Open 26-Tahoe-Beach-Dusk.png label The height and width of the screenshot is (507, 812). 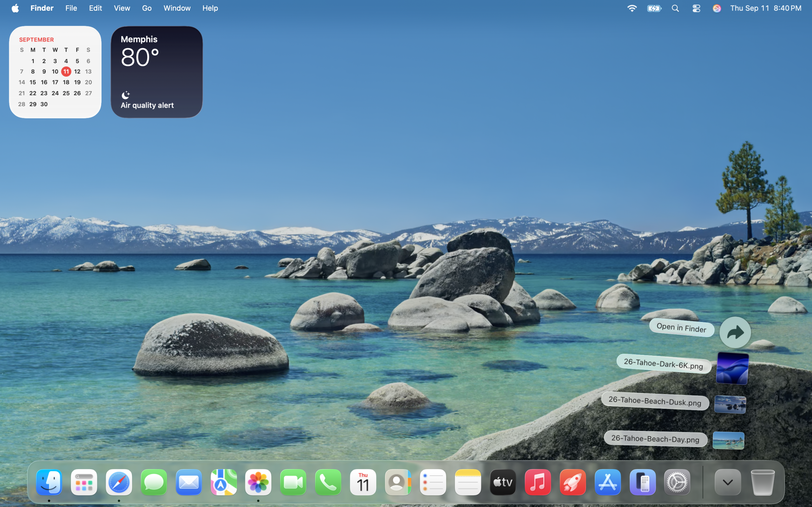click(655, 401)
